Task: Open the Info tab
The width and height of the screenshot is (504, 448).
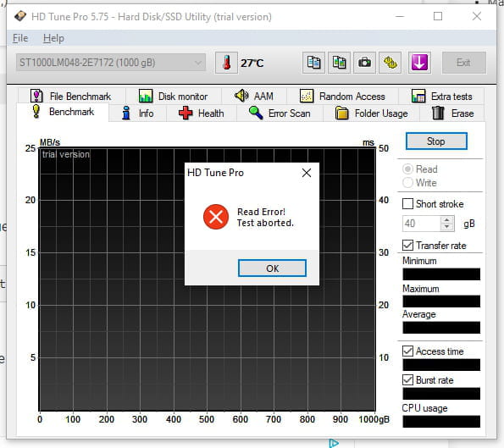Action: click(x=137, y=113)
